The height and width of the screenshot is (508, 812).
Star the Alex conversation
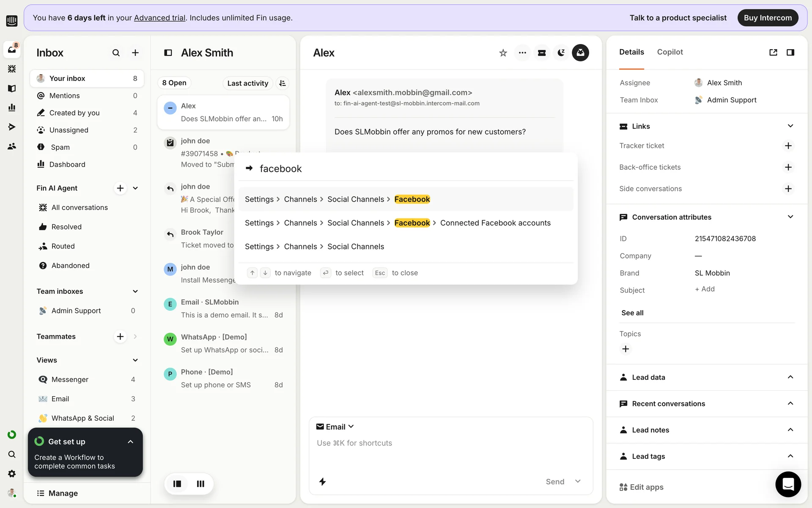point(503,53)
